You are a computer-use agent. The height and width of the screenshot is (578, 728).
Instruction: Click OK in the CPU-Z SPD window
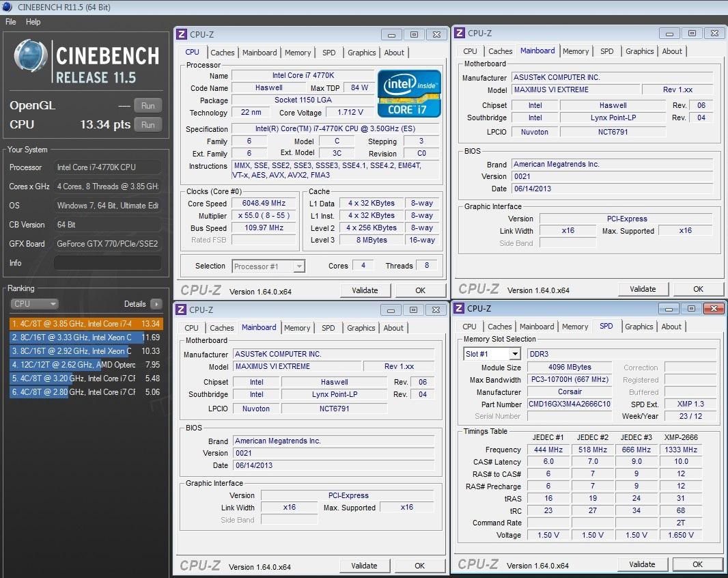click(698, 564)
